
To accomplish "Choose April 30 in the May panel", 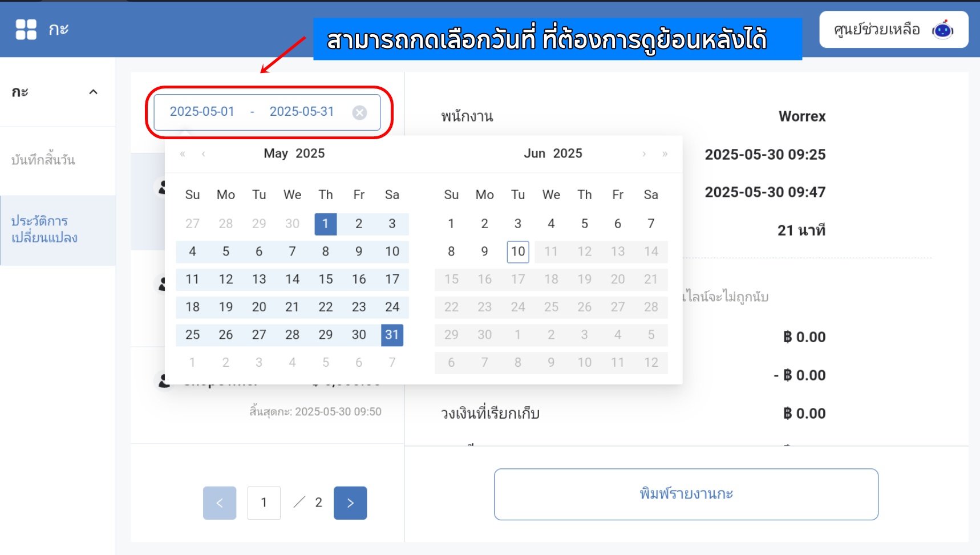I will (292, 224).
